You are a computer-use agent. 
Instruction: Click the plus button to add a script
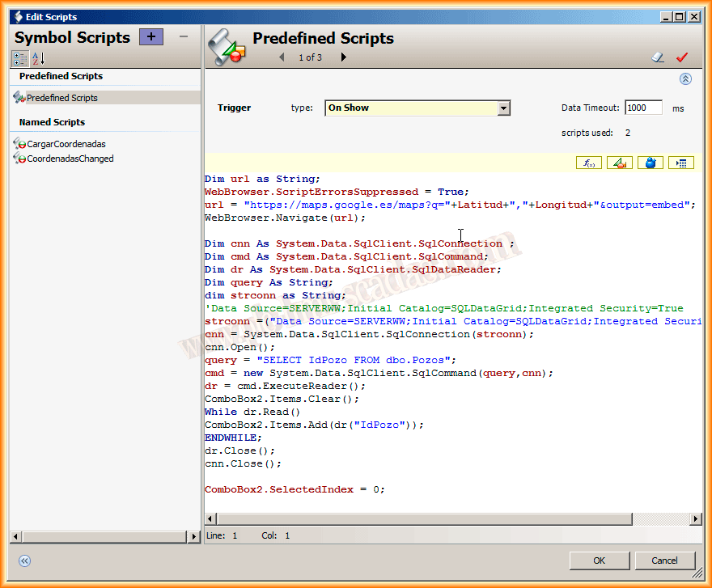click(151, 36)
